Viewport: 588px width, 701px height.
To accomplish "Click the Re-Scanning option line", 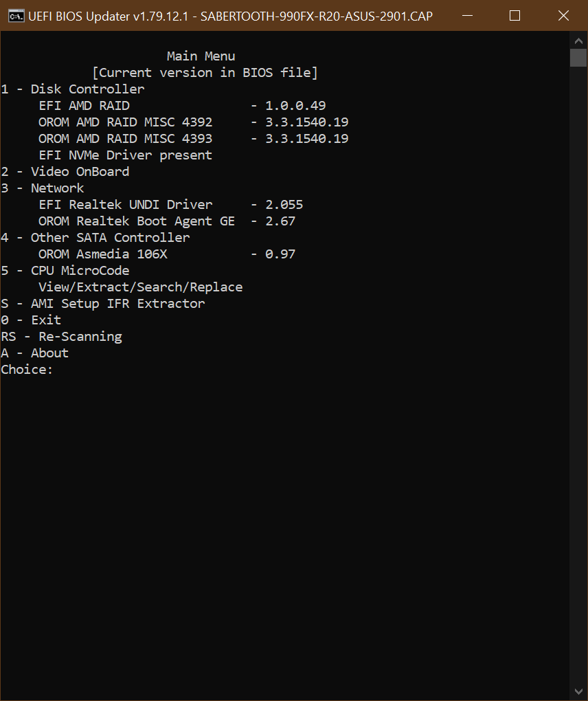I will [x=61, y=337].
